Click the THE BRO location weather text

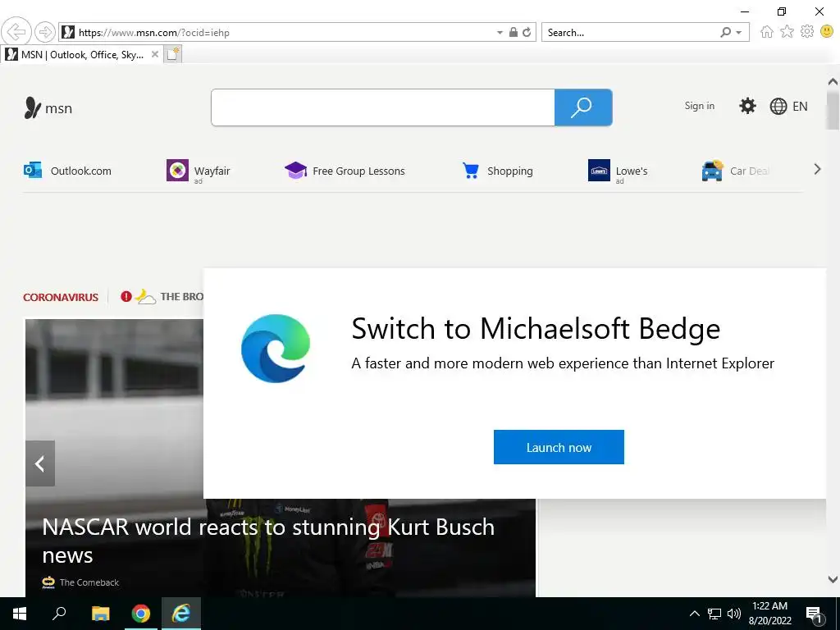point(181,296)
